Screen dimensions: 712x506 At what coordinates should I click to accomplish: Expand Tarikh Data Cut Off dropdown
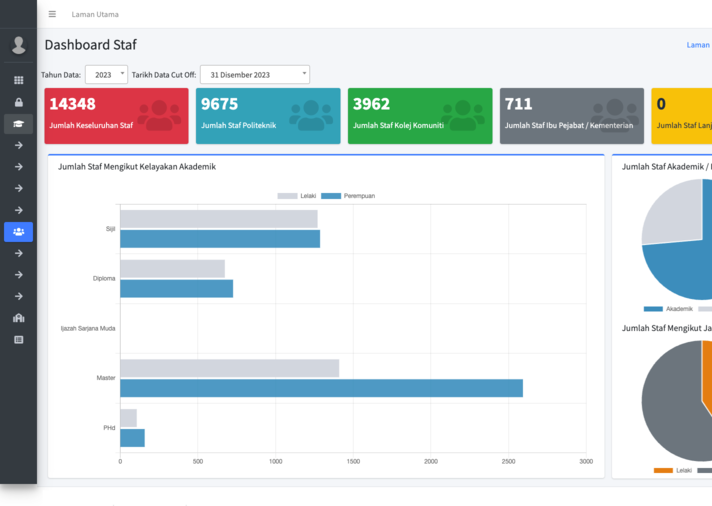pos(255,75)
